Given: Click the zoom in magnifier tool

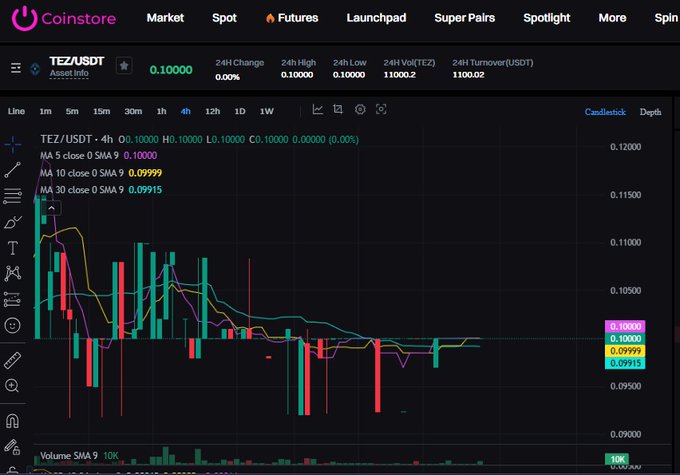Looking at the screenshot, I should pos(12,386).
